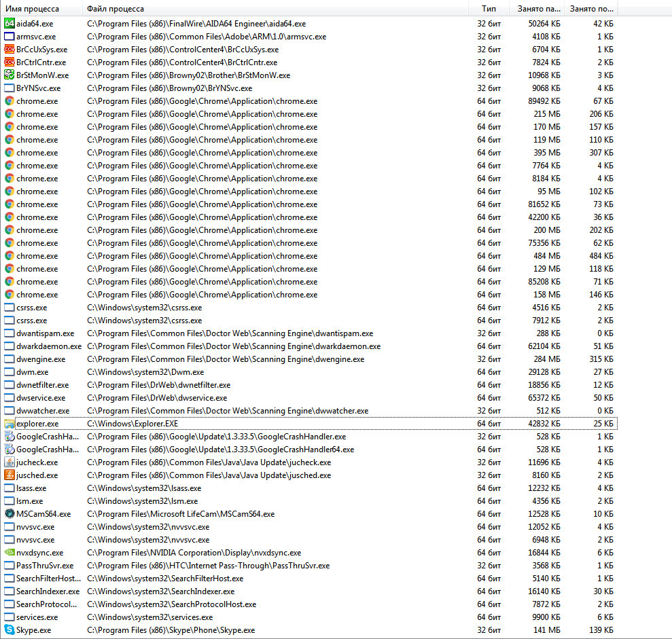Click the PassThruSvr.exe process name
The width and height of the screenshot is (672, 639).
[45, 566]
